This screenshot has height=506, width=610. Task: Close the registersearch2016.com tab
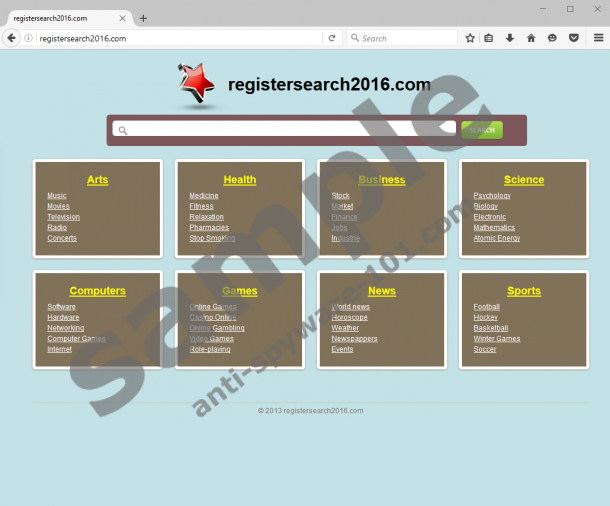tap(125, 18)
